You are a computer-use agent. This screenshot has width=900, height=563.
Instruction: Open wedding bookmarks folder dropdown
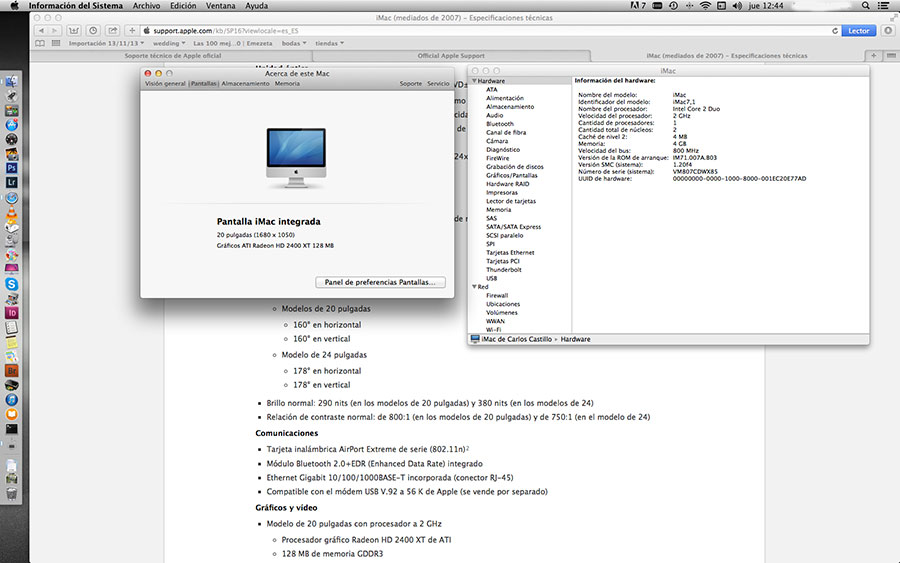point(169,43)
